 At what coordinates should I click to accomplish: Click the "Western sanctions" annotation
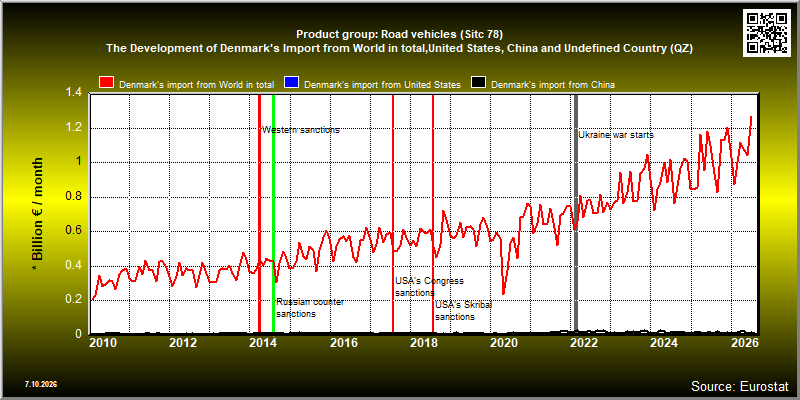(x=301, y=130)
